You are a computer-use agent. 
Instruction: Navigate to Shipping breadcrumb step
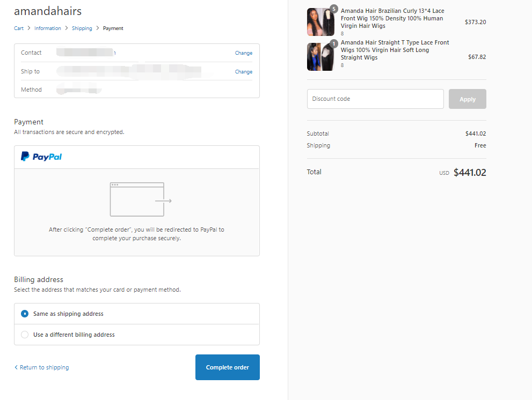tap(82, 28)
